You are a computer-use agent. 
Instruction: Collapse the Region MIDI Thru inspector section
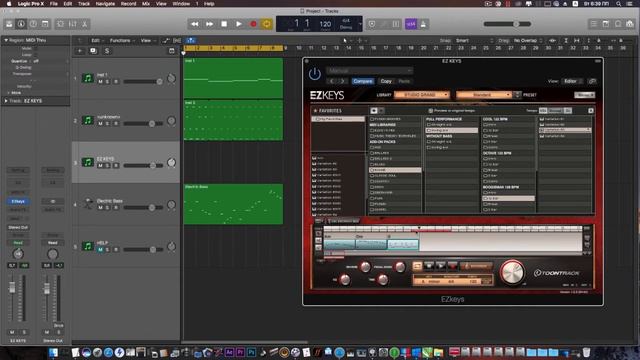6,40
